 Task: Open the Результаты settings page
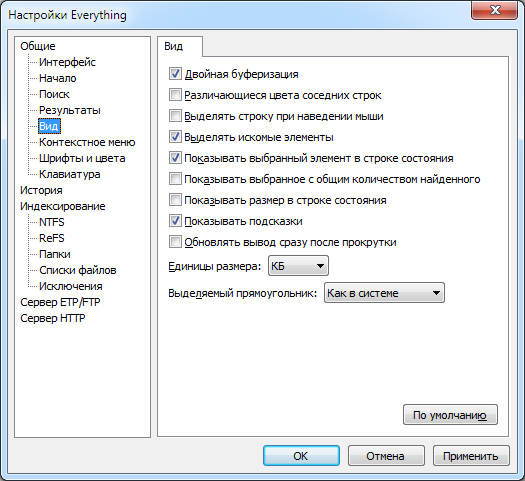click(70, 110)
